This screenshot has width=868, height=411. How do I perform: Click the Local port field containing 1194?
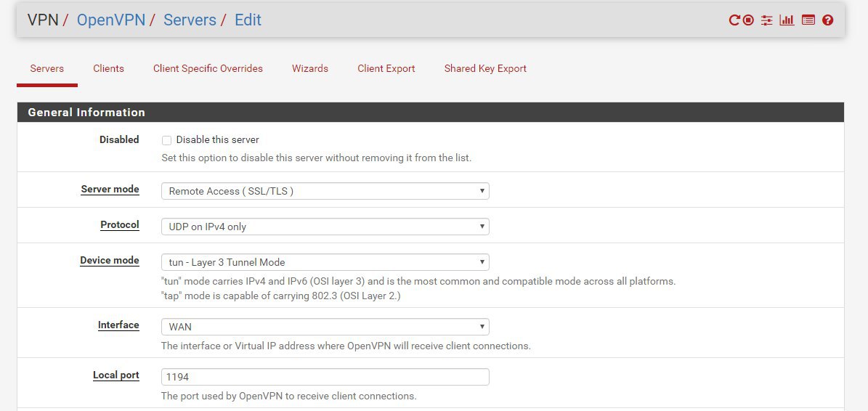coord(325,378)
